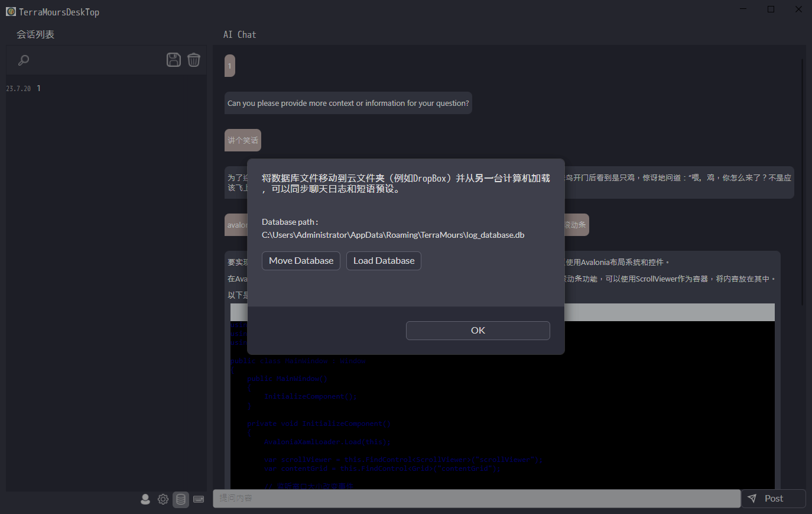The image size is (812, 514).
Task: Click the paper plane send icon
Action: pos(753,498)
